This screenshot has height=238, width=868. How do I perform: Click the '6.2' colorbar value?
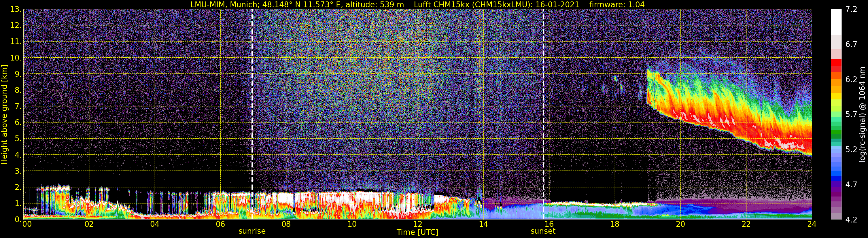(851, 79)
